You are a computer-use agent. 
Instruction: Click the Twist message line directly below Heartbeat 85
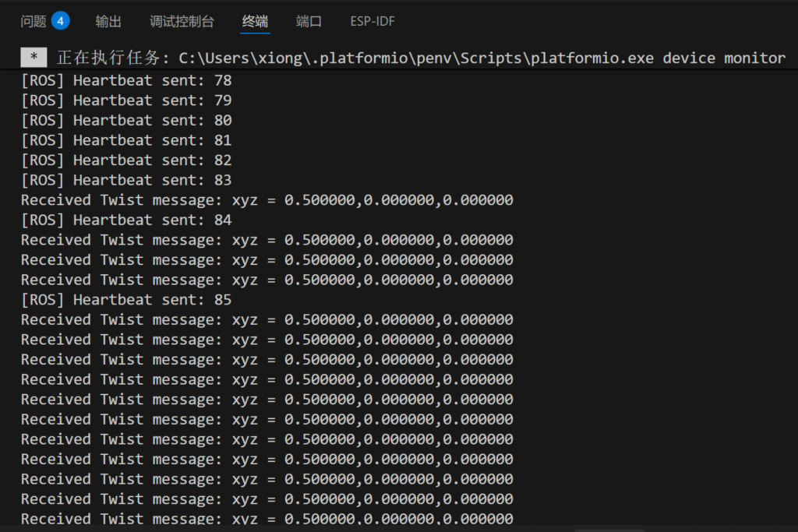(267, 319)
